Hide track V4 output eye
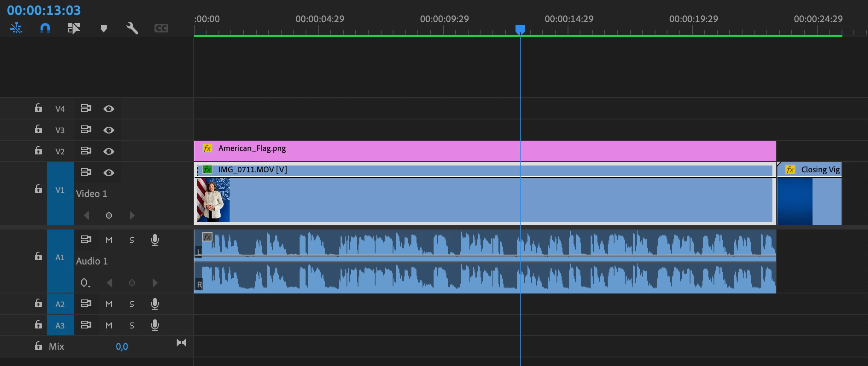868x366 pixels. (x=109, y=109)
